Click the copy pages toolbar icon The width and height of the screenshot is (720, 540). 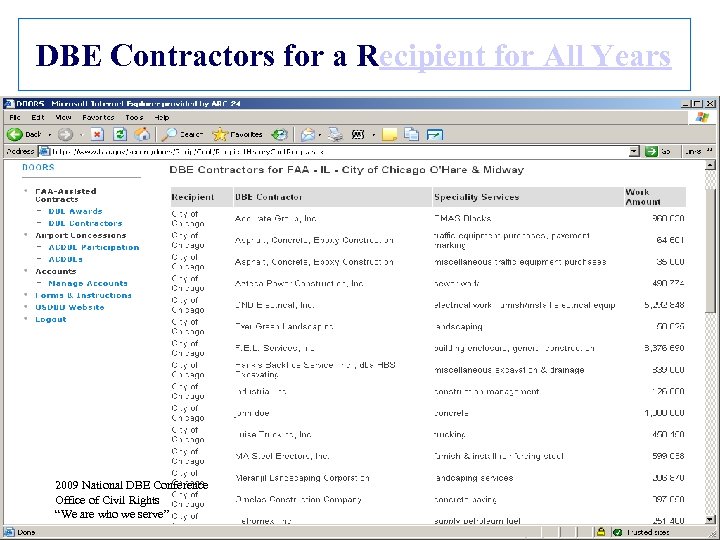tap(411, 134)
